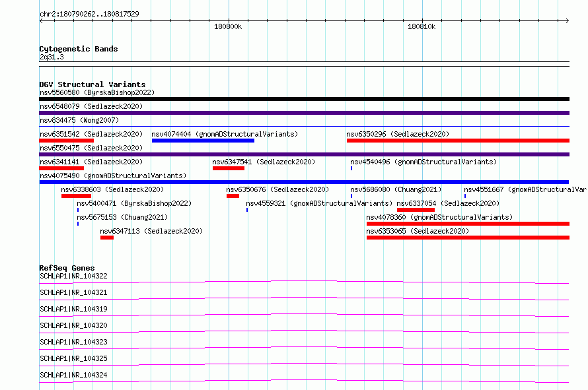Select the red nsv4078360 variant bar
Viewport: 588px width, 390px height.
pyautogui.click(x=468, y=224)
